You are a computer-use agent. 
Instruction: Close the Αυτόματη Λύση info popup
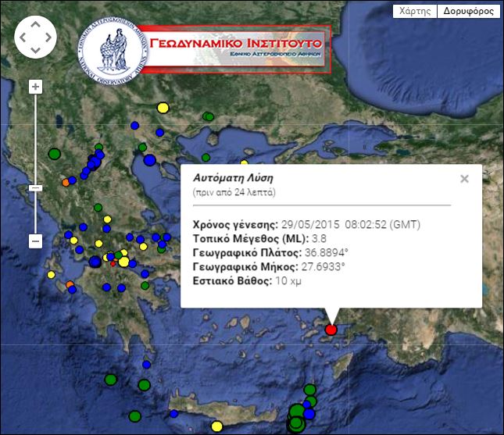click(x=464, y=179)
